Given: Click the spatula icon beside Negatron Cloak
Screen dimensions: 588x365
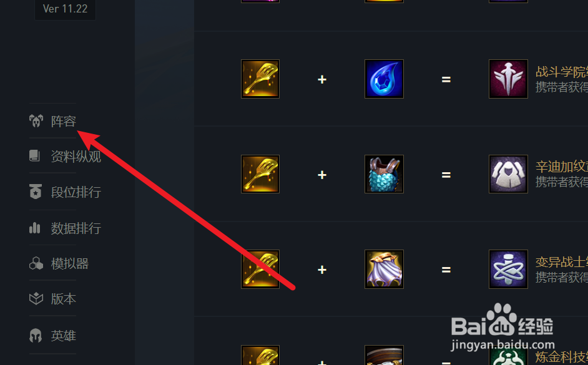Looking at the screenshot, I should (x=260, y=269).
